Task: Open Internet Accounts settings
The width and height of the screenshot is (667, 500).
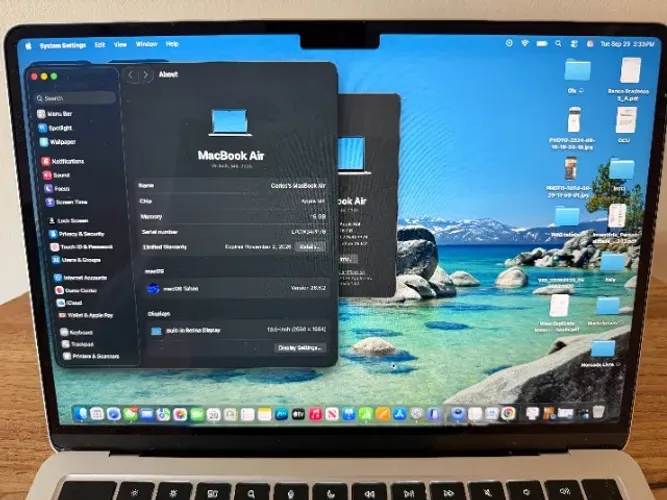Action: 81,277
